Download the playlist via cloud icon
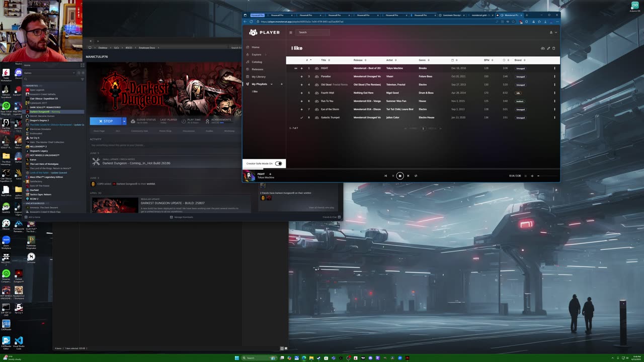 [543, 48]
